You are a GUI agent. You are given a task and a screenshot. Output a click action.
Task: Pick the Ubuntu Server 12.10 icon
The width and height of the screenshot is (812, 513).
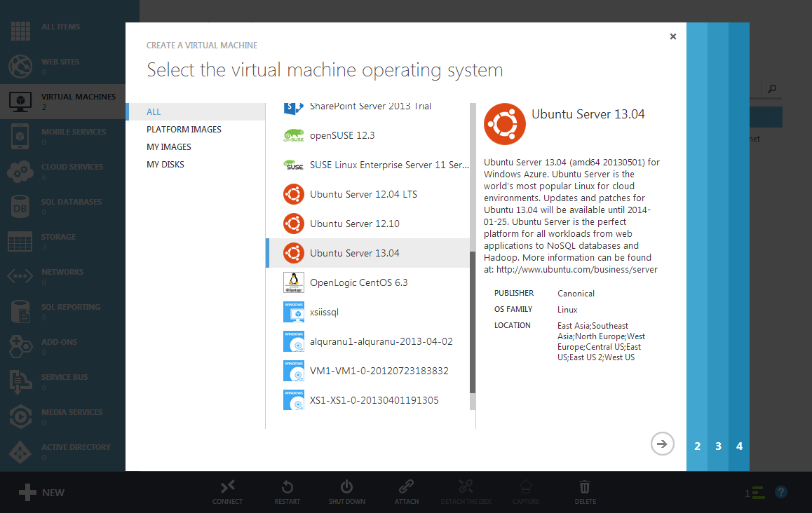(293, 224)
